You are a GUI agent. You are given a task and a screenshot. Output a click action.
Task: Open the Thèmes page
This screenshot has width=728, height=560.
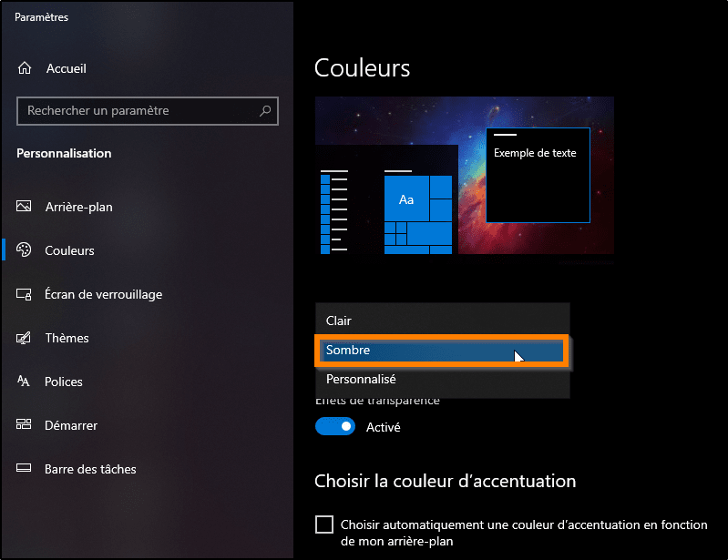point(67,338)
